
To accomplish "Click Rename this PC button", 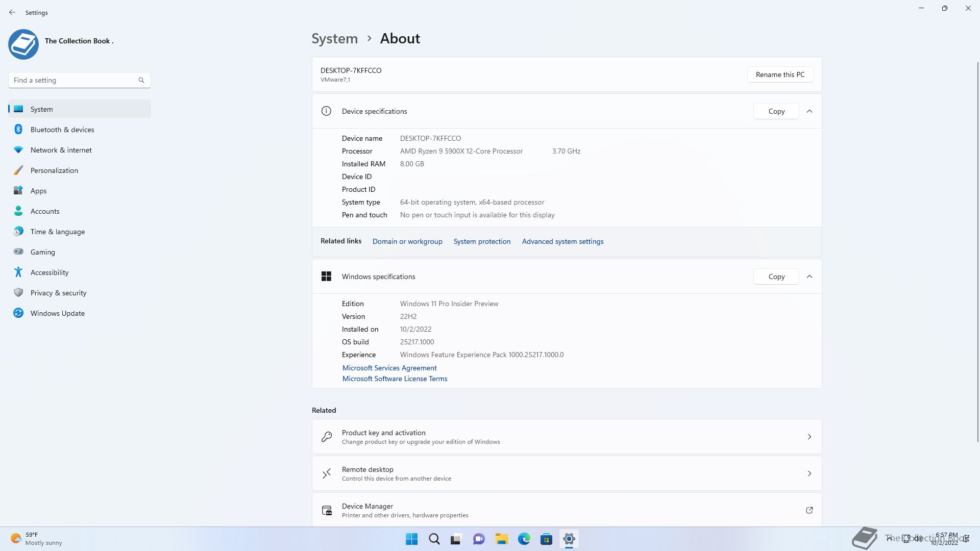I will tap(780, 74).
